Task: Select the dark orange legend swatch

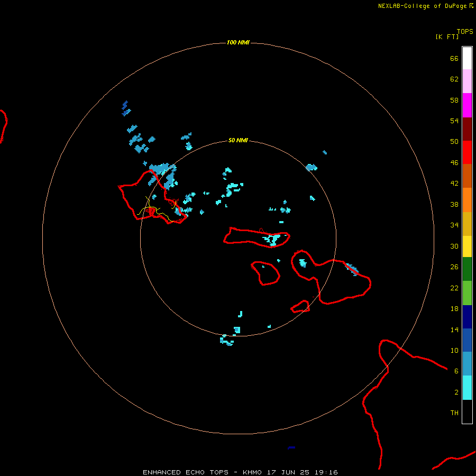Action: (467, 176)
